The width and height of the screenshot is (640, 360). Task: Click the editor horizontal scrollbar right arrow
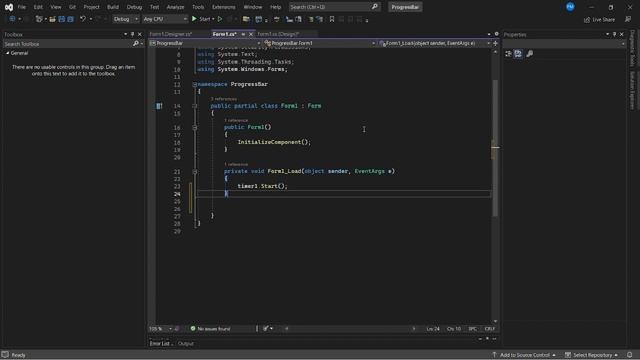(x=414, y=329)
